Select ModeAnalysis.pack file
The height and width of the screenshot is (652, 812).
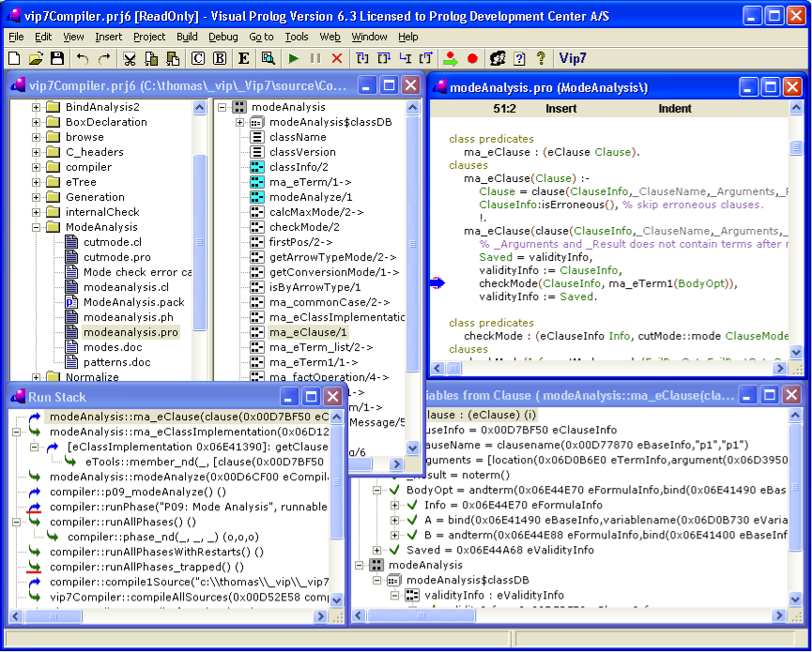click(x=133, y=302)
